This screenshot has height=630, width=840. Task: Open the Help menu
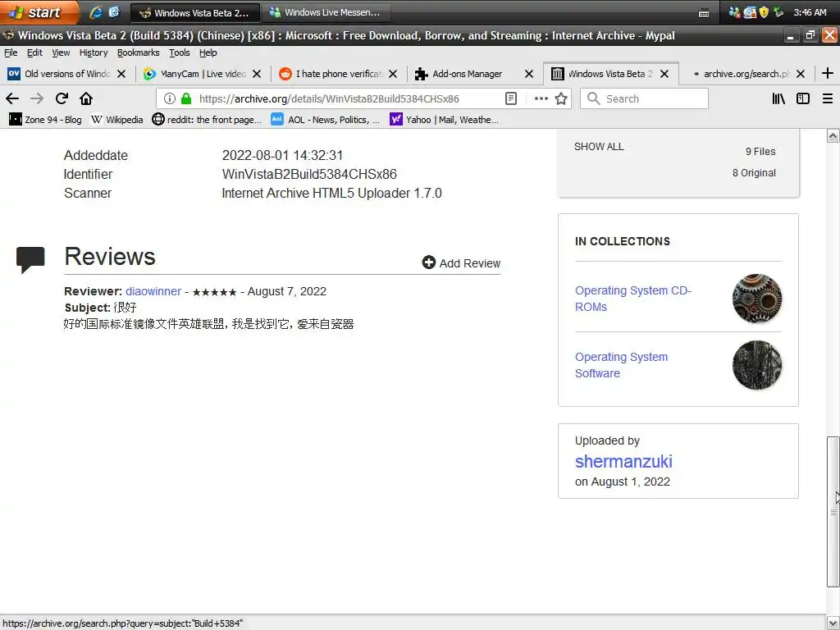point(208,52)
